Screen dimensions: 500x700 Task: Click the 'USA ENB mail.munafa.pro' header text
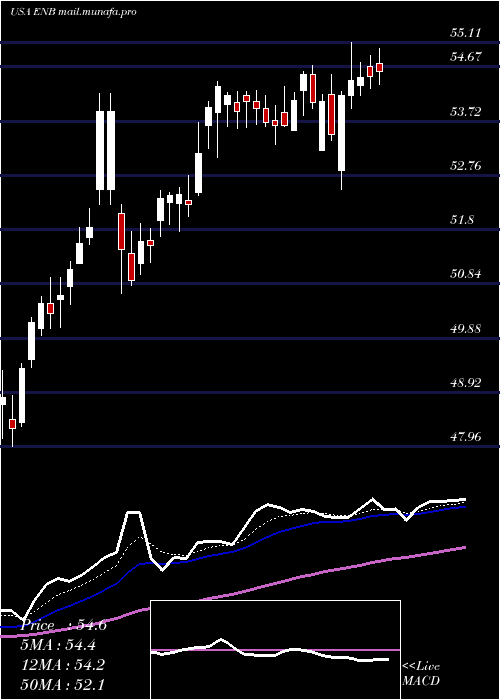[x=73, y=12]
